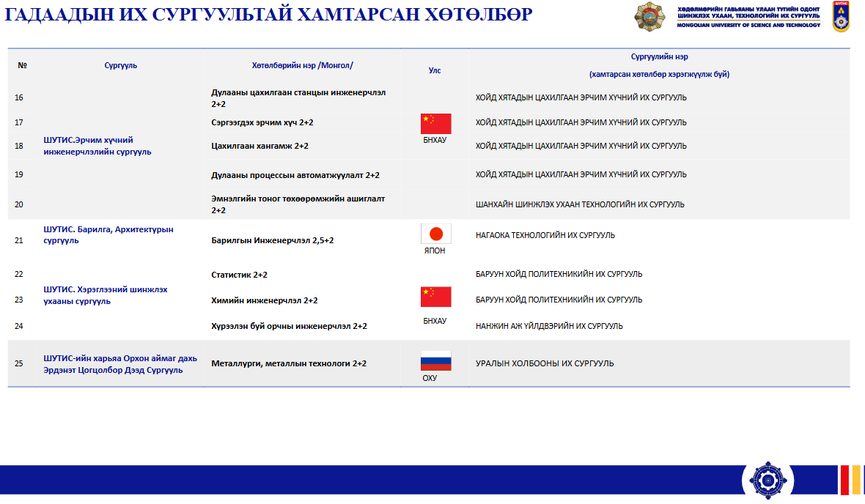
Task: Click ШАНХАЙН ШИНЖЛЭХ УХААН ТЕХНОЛОГИЙН ИХ СУРГУУЛЬ
Action: click(x=580, y=204)
